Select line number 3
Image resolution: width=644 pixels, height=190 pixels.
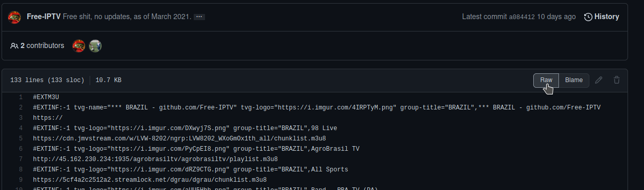pos(20,118)
